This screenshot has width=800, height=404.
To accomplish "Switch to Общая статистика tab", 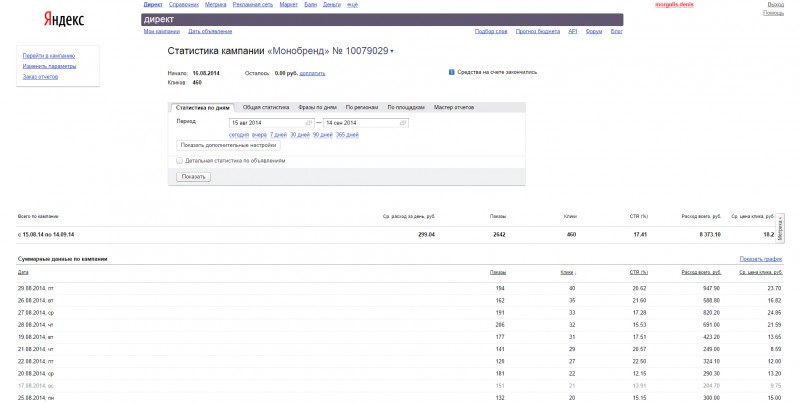I will click(266, 108).
